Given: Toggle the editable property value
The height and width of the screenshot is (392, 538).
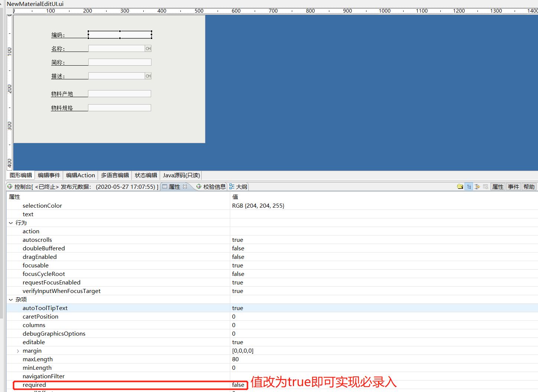Looking at the screenshot, I should coord(238,342).
